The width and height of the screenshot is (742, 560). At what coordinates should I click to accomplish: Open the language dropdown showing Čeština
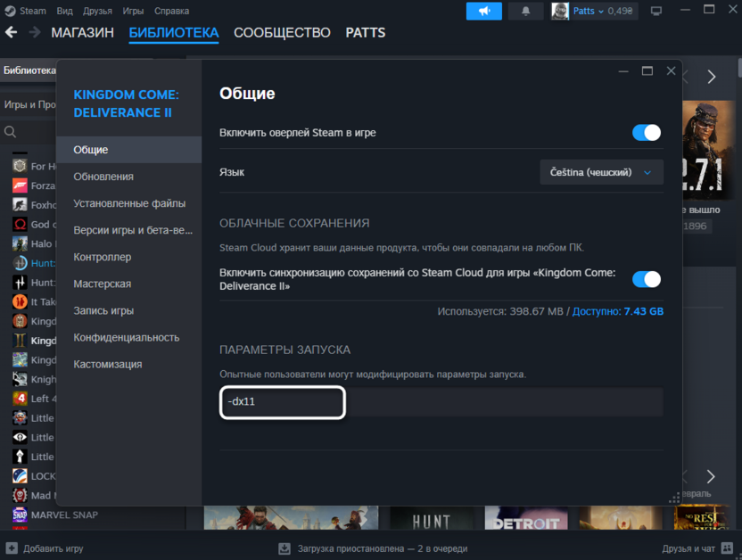point(601,172)
